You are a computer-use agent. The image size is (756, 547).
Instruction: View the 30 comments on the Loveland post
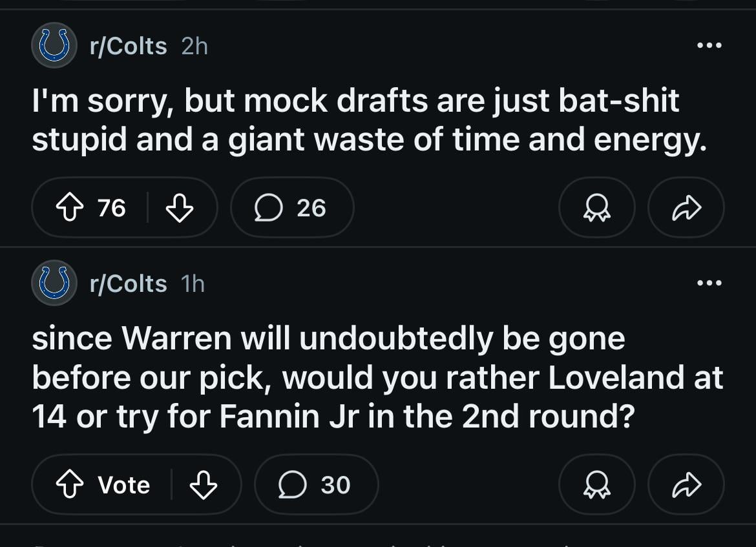coord(316,485)
